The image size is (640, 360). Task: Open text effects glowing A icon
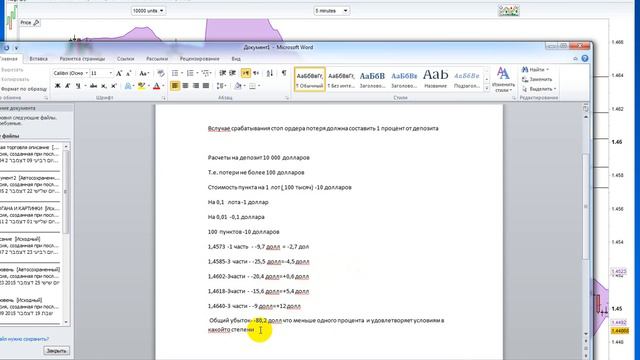click(x=128, y=86)
